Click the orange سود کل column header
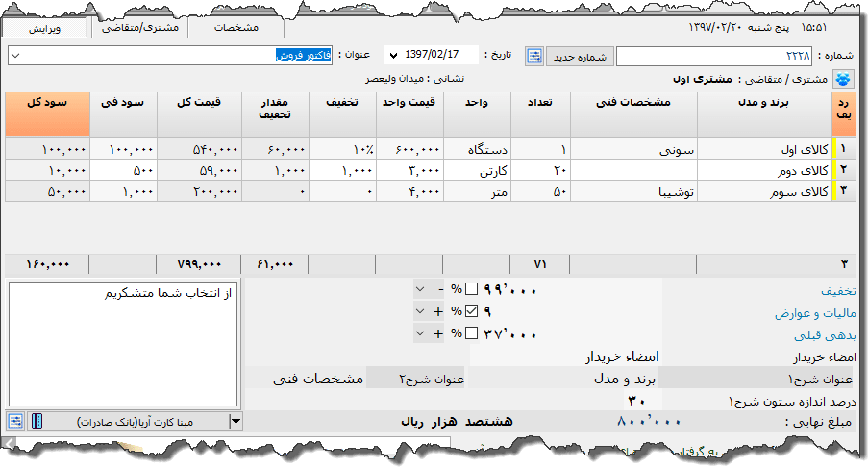The width and height of the screenshot is (868, 467). point(45,114)
